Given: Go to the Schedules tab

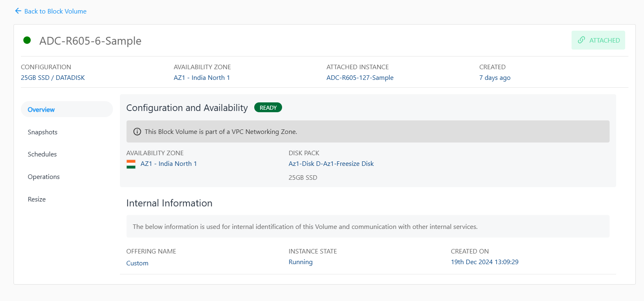Looking at the screenshot, I should 42,154.
